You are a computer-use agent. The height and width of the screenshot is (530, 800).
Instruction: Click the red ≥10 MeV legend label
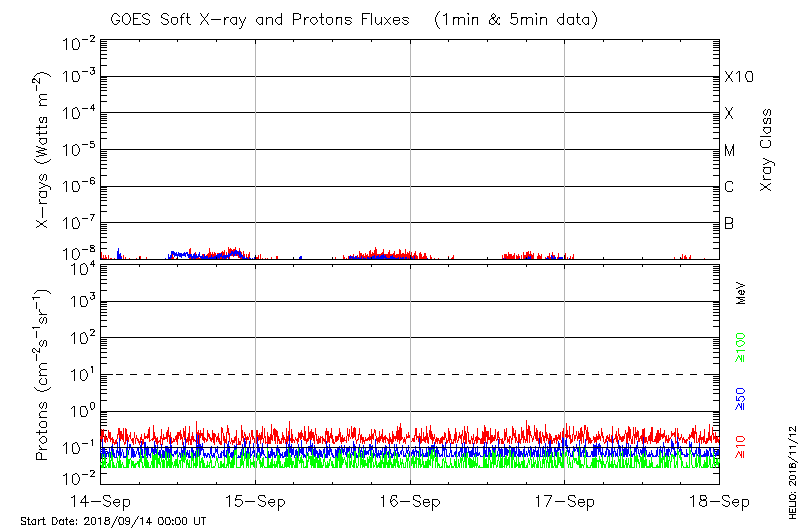(742, 447)
